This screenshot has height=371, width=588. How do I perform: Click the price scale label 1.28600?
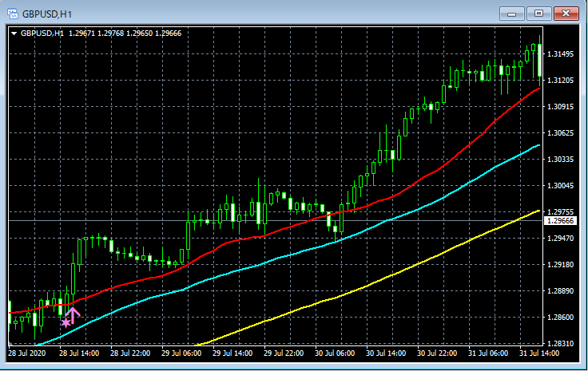click(560, 317)
